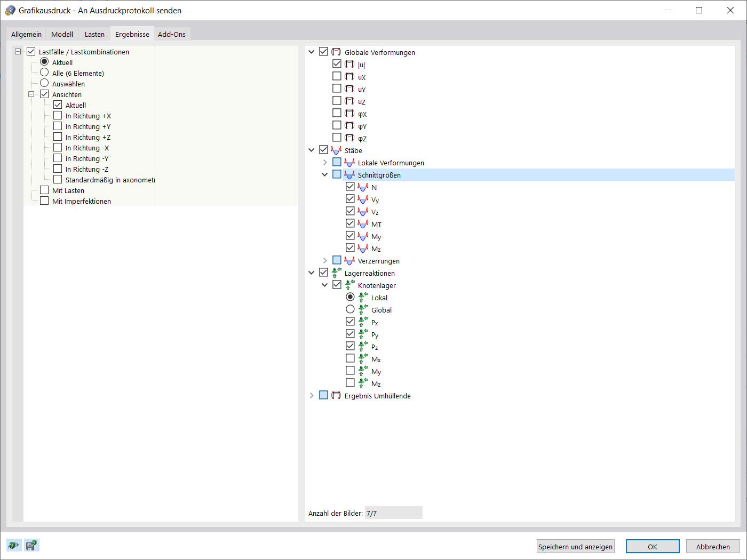Click the Ergebnis Umhüllende icon
The height and width of the screenshot is (560, 747).
(336, 395)
